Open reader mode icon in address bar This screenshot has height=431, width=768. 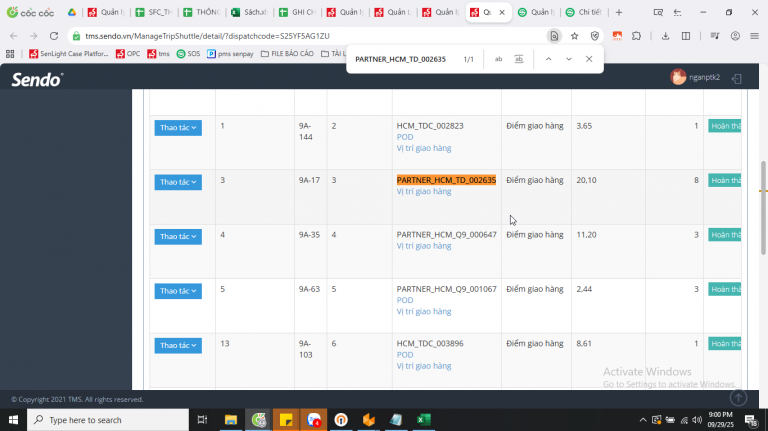click(x=554, y=36)
